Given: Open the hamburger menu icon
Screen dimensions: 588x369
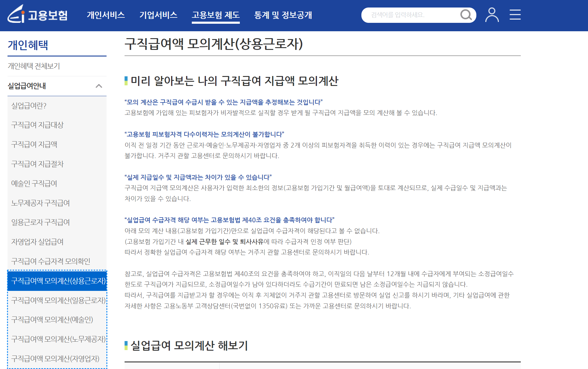Looking at the screenshot, I should click(515, 14).
